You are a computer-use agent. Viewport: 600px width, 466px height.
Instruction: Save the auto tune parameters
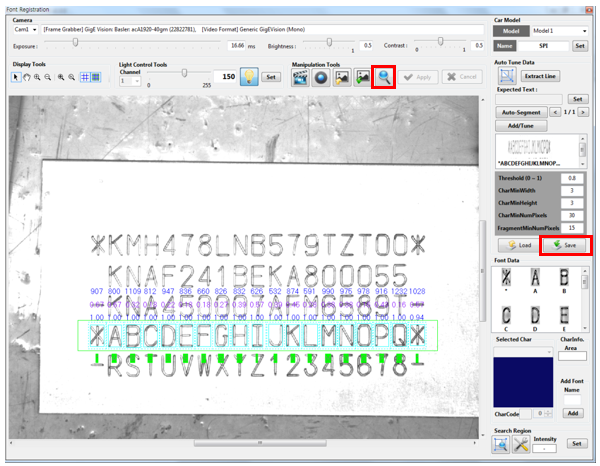point(566,244)
